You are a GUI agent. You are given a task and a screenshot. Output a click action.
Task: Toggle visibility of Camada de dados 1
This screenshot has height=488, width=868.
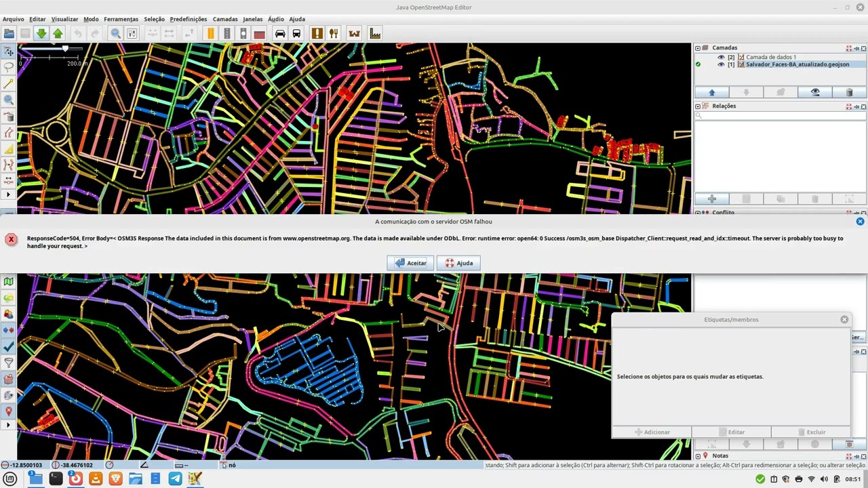721,57
